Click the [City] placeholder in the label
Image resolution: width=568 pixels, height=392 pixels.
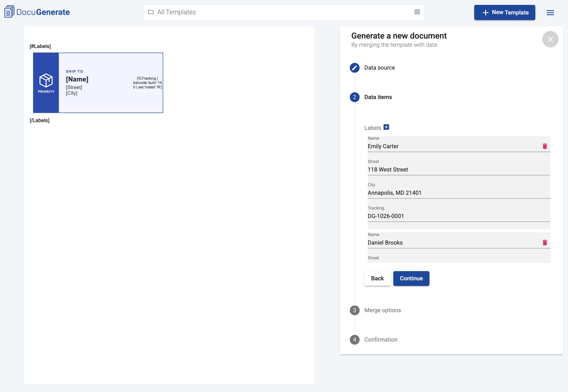coord(72,93)
